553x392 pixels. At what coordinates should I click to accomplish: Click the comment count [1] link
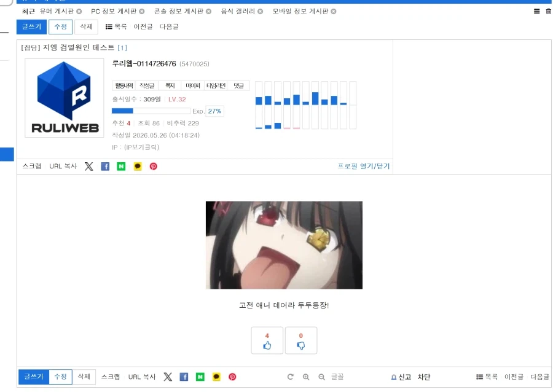(x=122, y=47)
